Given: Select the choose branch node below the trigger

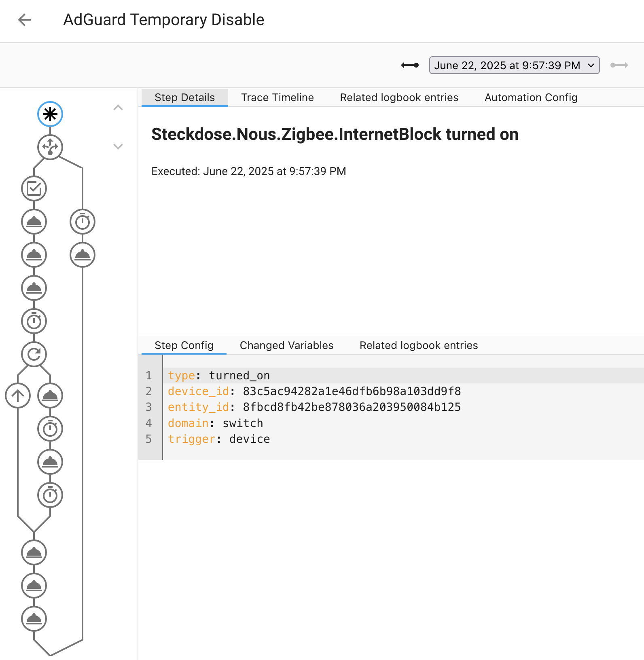Looking at the screenshot, I should click(x=50, y=147).
